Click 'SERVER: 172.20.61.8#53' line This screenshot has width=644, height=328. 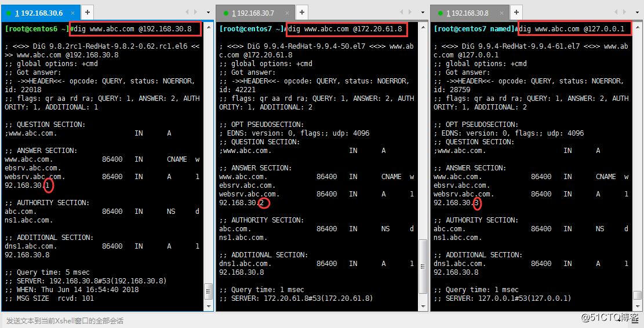[x=296, y=298]
